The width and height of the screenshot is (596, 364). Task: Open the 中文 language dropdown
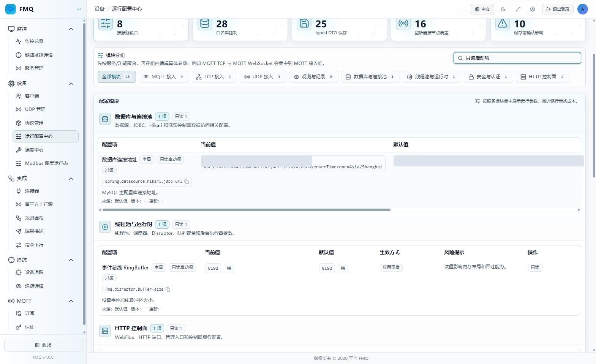coord(482,9)
